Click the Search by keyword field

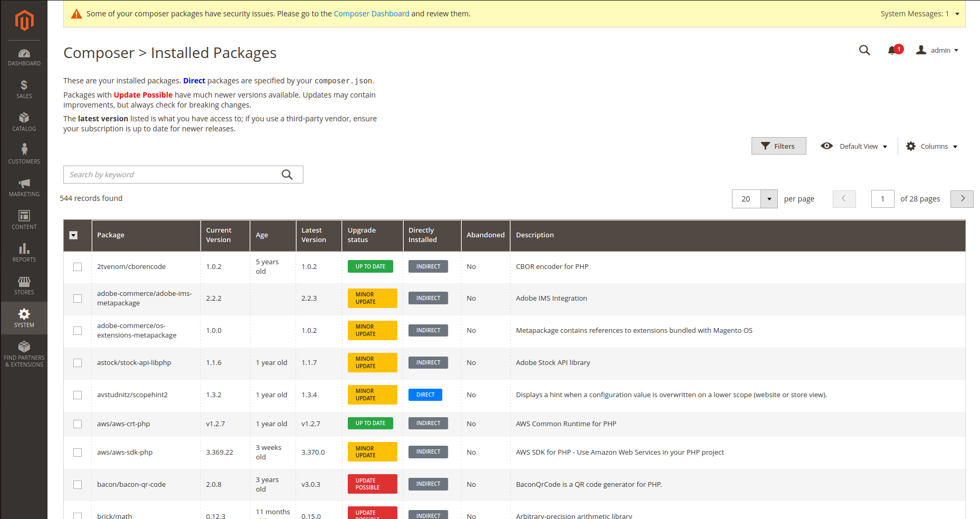183,175
